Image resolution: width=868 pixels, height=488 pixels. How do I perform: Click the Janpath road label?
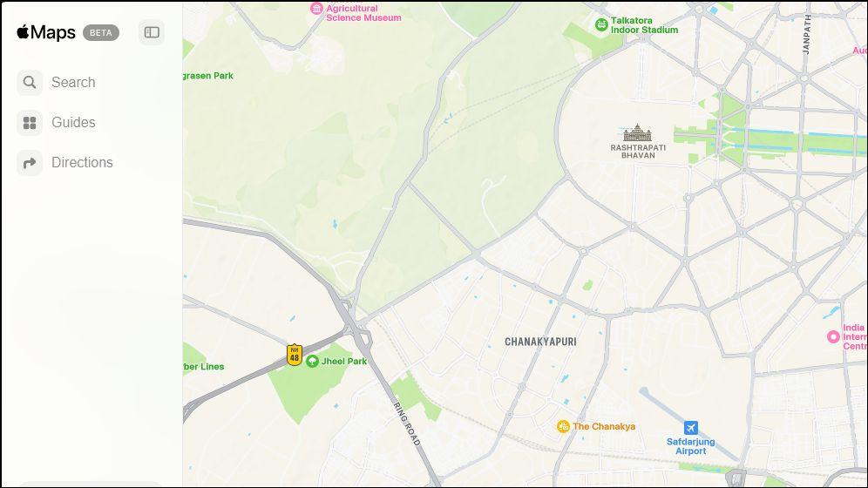(x=806, y=34)
